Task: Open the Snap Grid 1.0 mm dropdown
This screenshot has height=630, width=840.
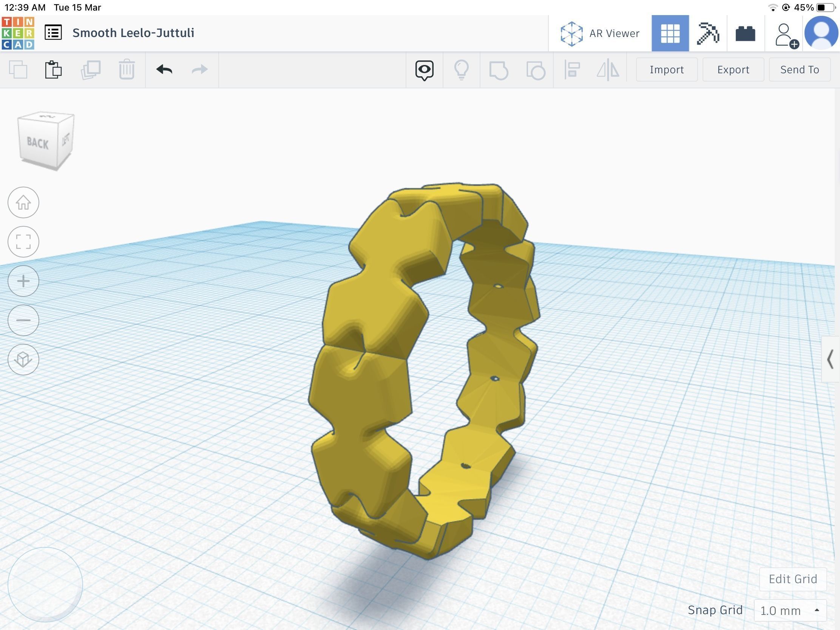Action: coord(790,610)
